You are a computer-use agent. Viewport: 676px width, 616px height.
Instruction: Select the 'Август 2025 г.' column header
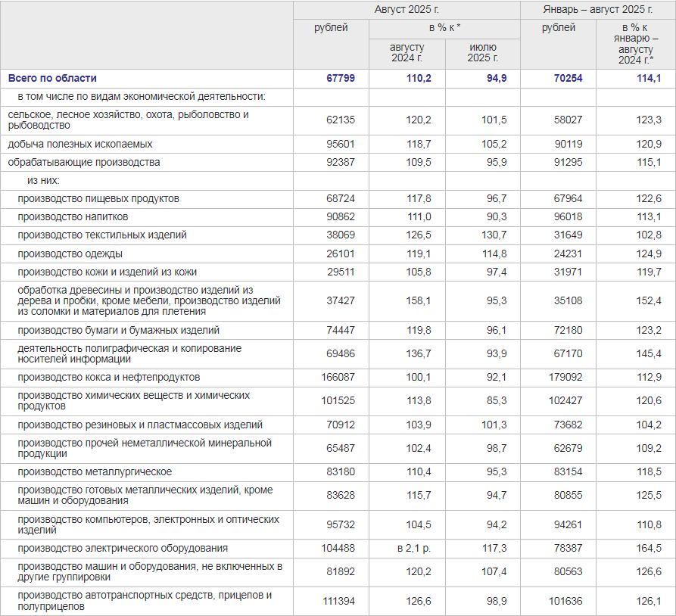click(407, 10)
